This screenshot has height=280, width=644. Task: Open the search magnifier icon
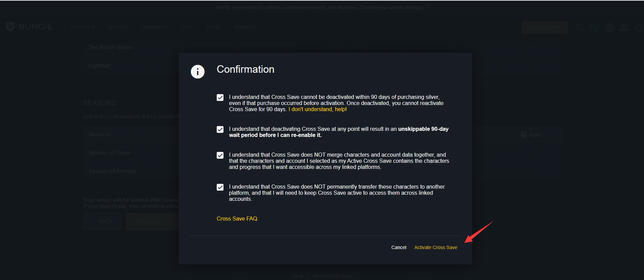tap(580, 28)
